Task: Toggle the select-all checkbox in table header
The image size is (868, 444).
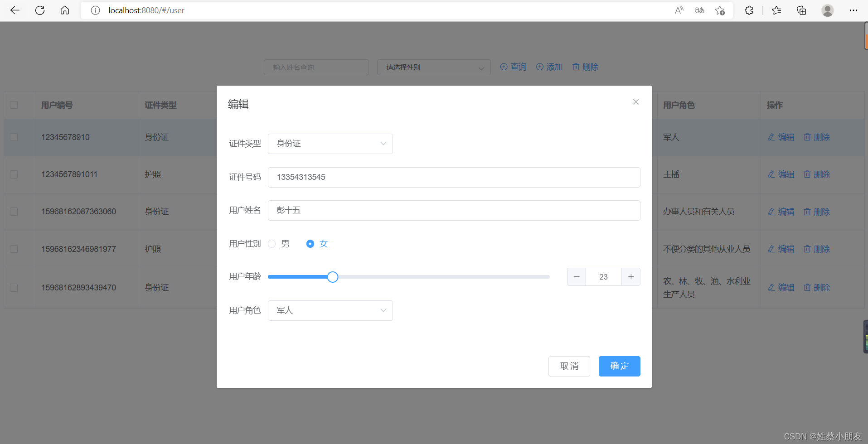Action: 14,105
